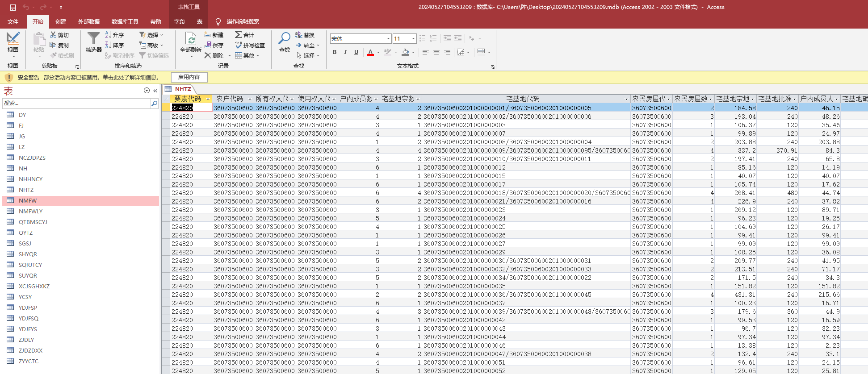
Task: Sort ascending with 升序
Action: [114, 35]
